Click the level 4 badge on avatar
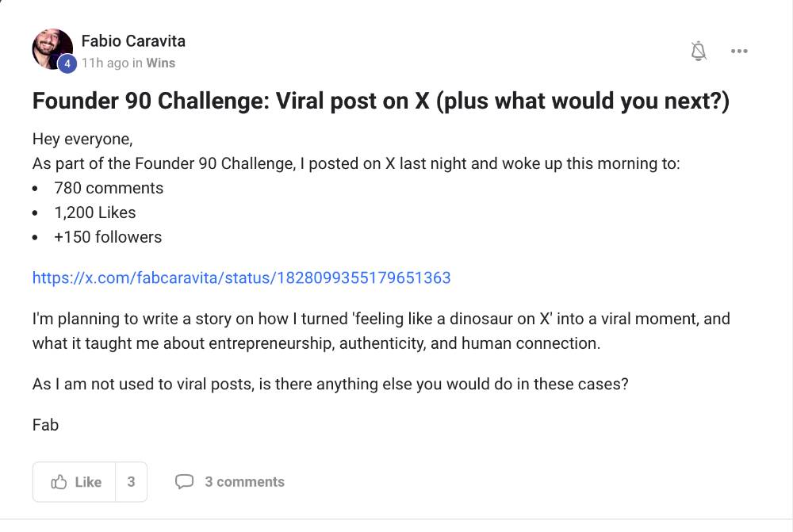The width and height of the screenshot is (793, 532). [x=68, y=63]
